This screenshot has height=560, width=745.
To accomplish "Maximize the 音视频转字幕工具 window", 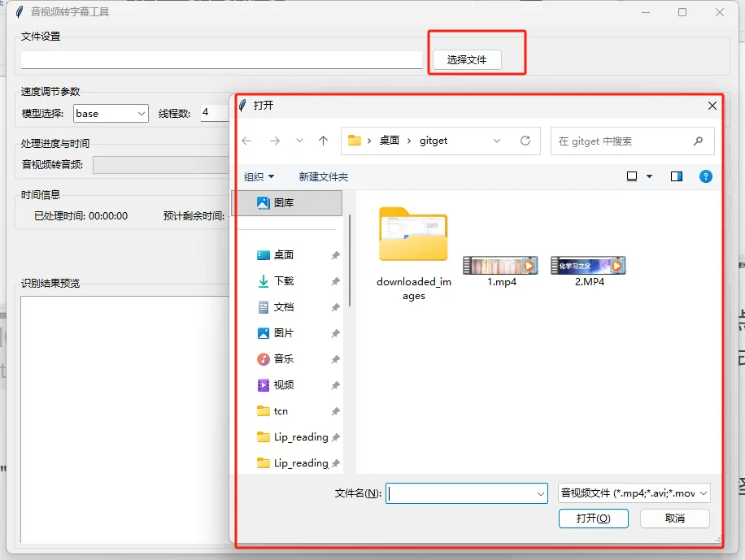I will click(x=682, y=12).
